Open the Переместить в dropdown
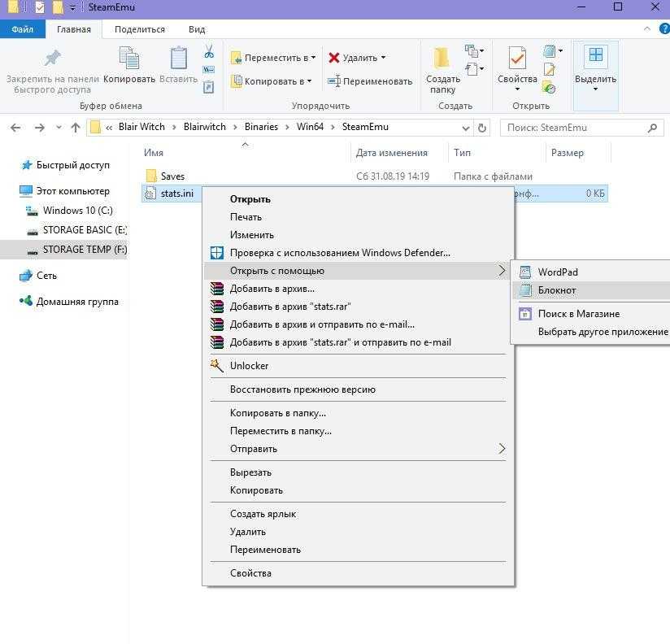 click(x=273, y=58)
